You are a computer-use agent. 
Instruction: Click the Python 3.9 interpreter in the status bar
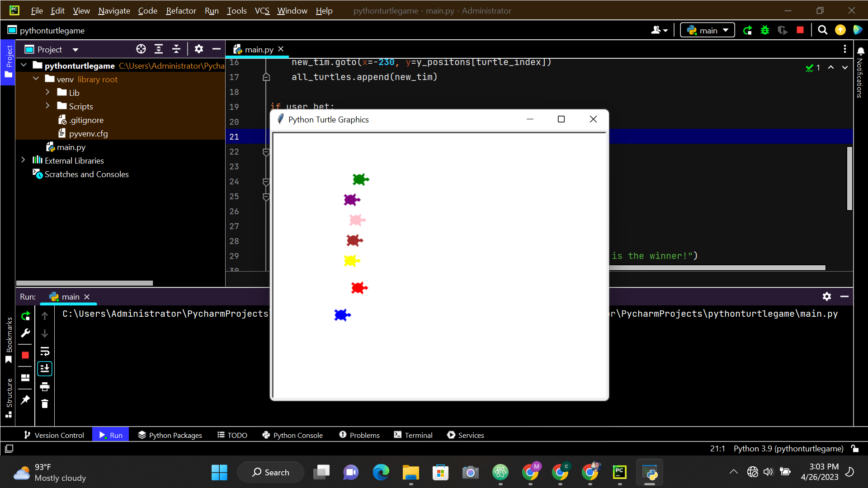click(x=788, y=449)
